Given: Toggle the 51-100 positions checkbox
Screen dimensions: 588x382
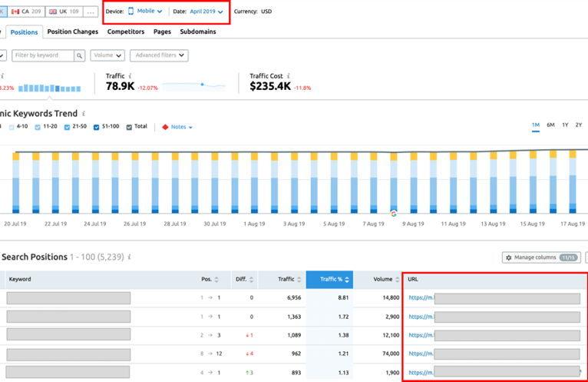Looking at the screenshot, I should click(x=96, y=127).
